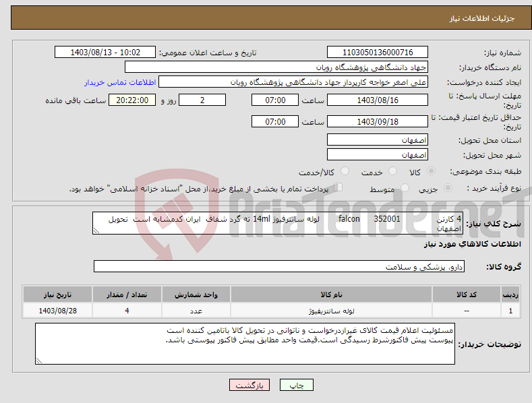The image size is (532, 403).
Task: Click the delivery province field اصفهان
Action: pos(378,139)
